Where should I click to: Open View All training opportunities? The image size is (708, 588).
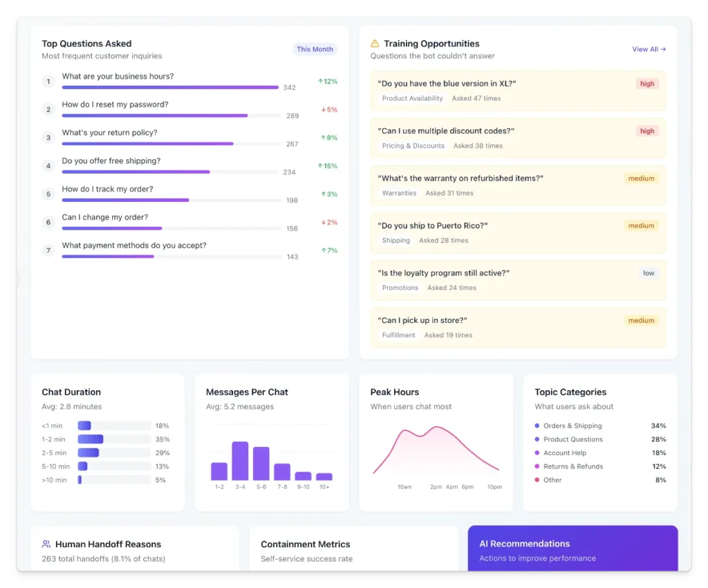649,49
